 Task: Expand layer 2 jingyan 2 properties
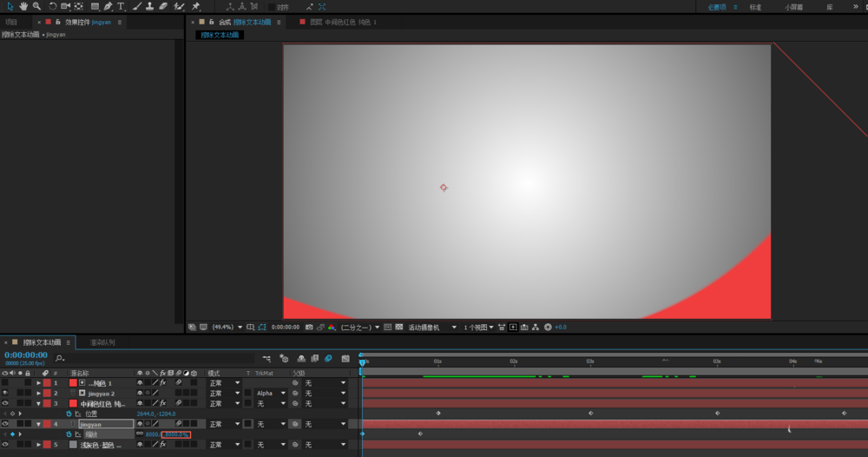click(x=38, y=394)
